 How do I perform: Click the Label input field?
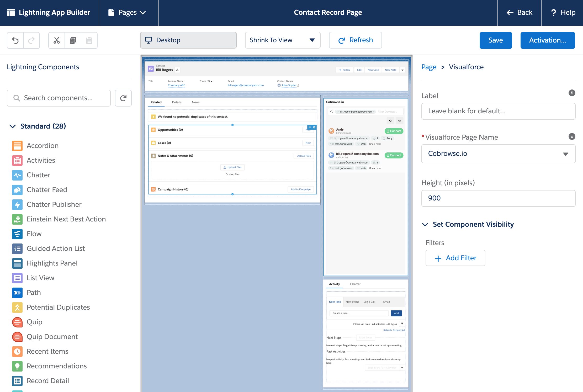pos(498,111)
